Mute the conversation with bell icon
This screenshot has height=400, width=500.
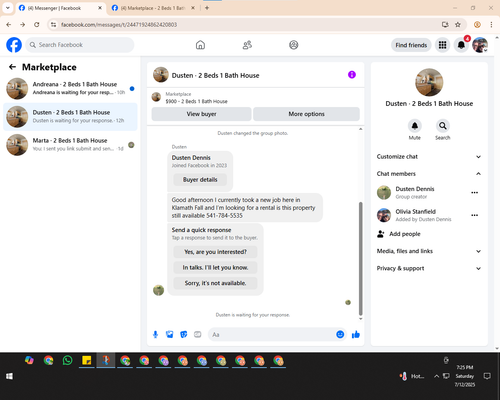(x=415, y=126)
